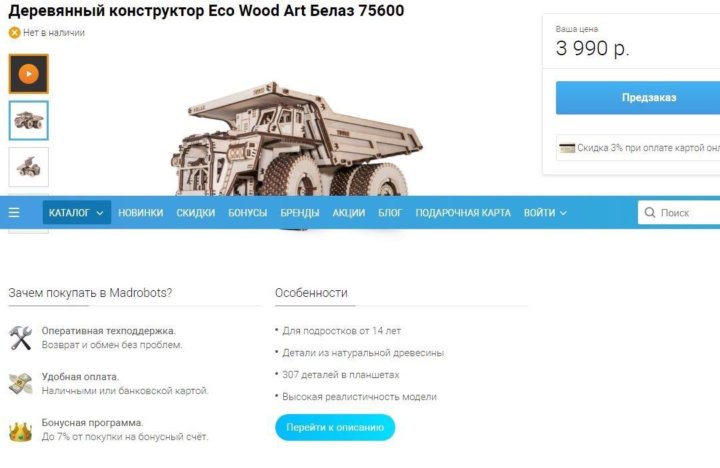Click the crossed tools support icon

click(20, 338)
